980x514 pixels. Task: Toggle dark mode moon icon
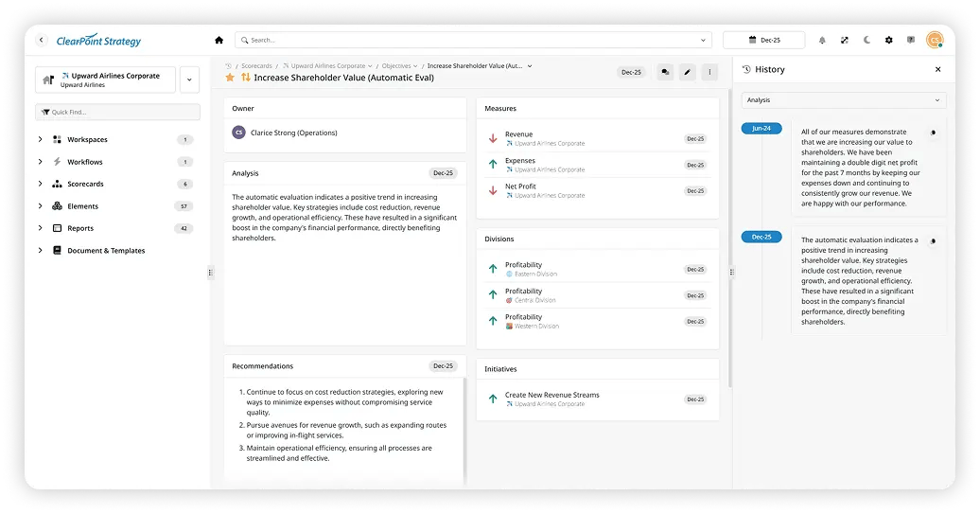tap(866, 40)
